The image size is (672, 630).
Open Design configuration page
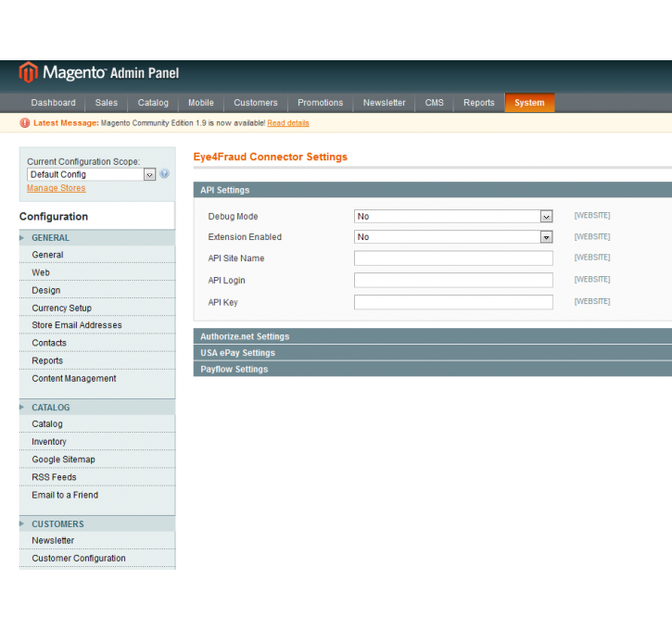point(97,290)
